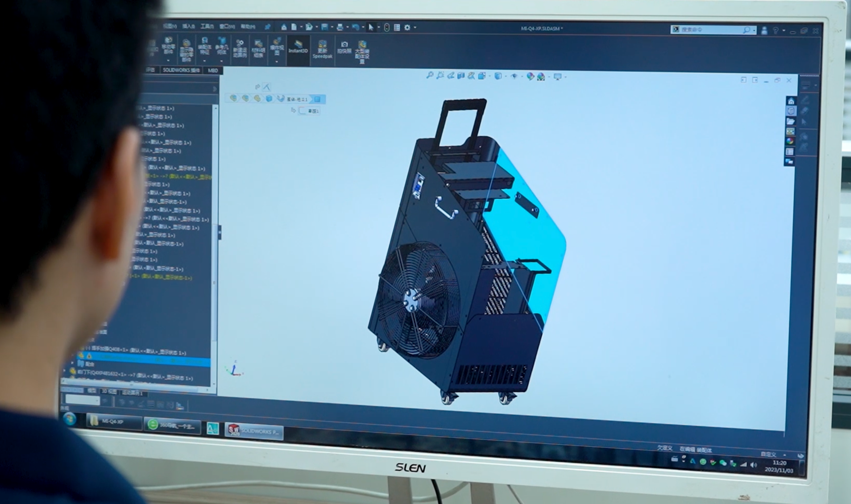
Task: Open View Palette in task pane
Action: 790,131
